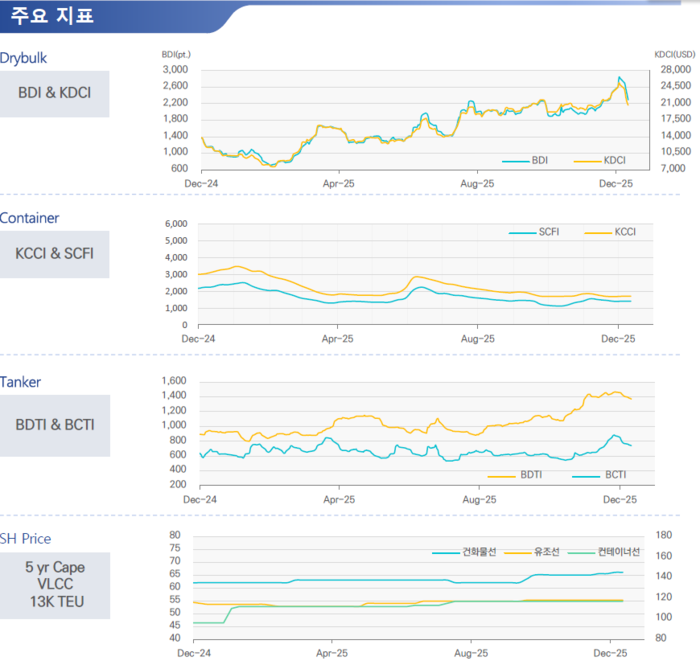Click the 주요 지표 header title

click(x=53, y=17)
